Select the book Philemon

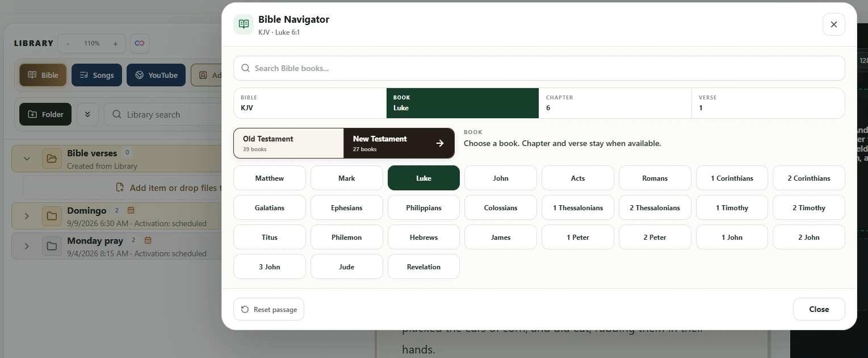point(347,237)
